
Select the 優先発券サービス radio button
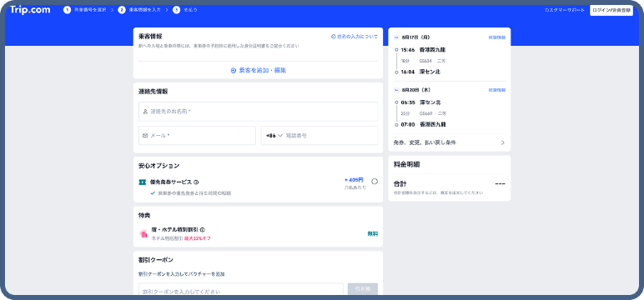click(x=375, y=182)
